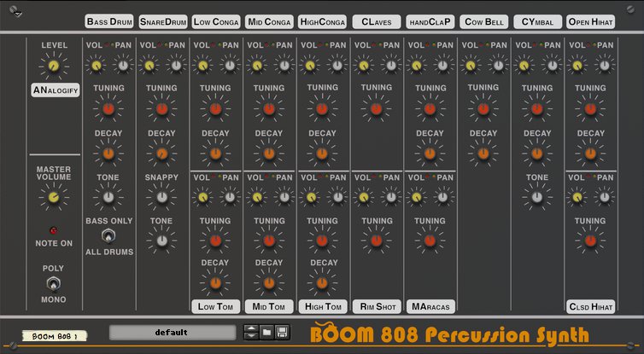This screenshot has height=354, width=644.
Task: Click the Rim Shot Vol knob
Action: (x=364, y=197)
